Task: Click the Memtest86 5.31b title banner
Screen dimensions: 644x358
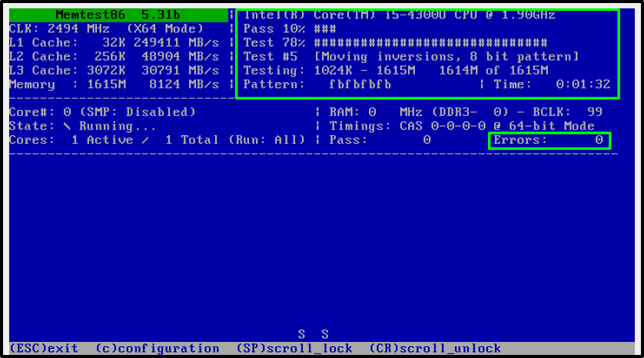Action: coord(118,15)
